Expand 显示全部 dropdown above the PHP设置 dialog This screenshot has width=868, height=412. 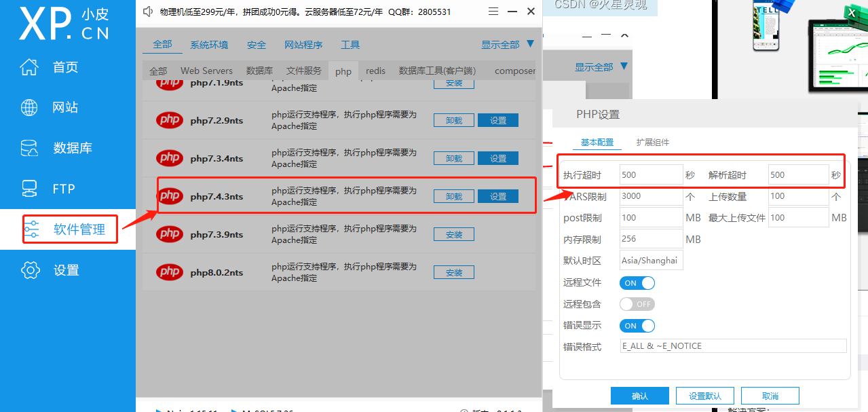point(601,67)
